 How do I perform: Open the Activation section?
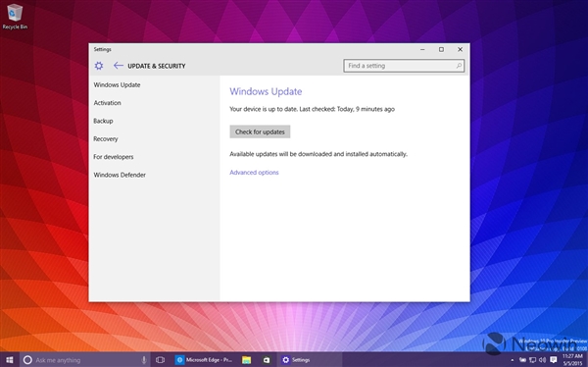tap(107, 103)
